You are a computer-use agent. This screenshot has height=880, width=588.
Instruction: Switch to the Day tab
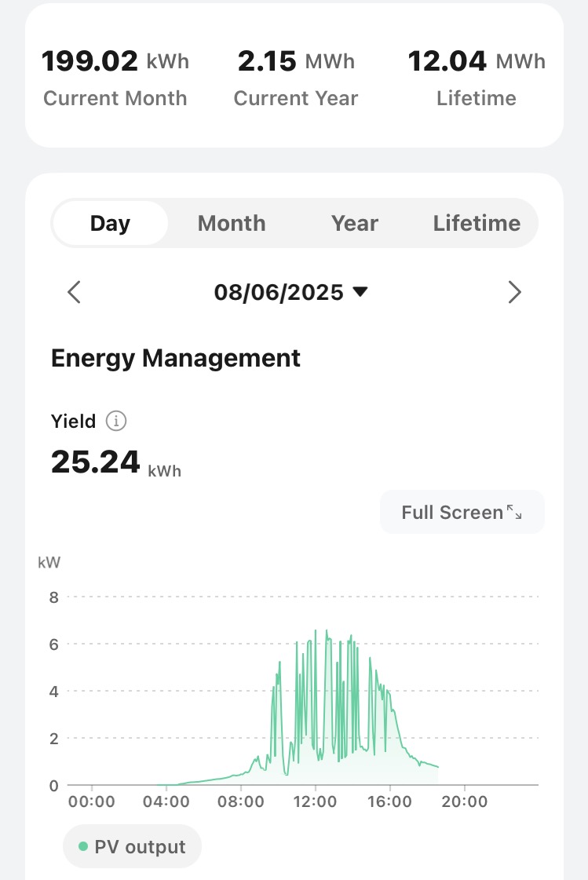pyautogui.click(x=110, y=223)
